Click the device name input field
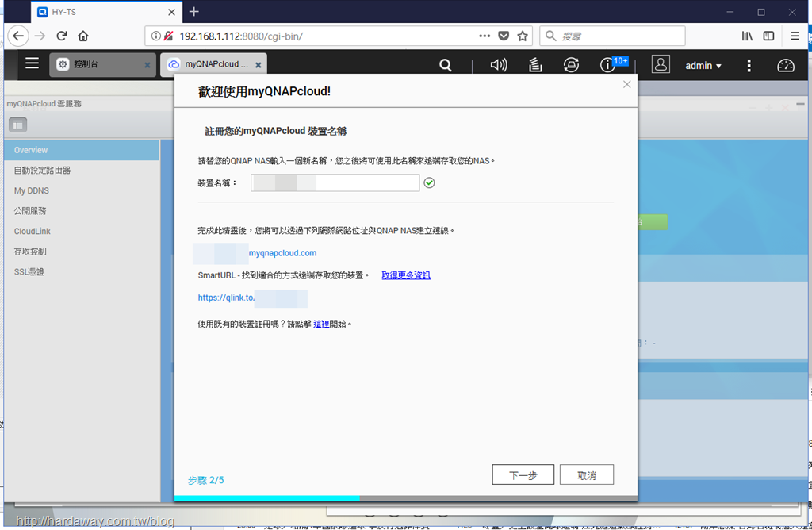Image resolution: width=812 pixels, height=530 pixels. (x=335, y=183)
